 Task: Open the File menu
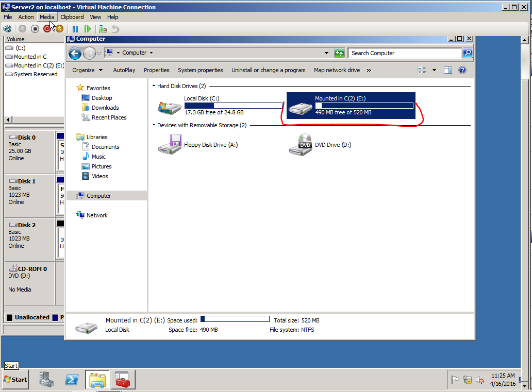pyautogui.click(x=8, y=17)
